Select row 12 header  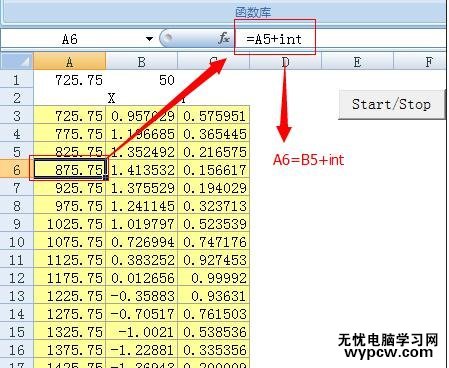[x=17, y=278]
